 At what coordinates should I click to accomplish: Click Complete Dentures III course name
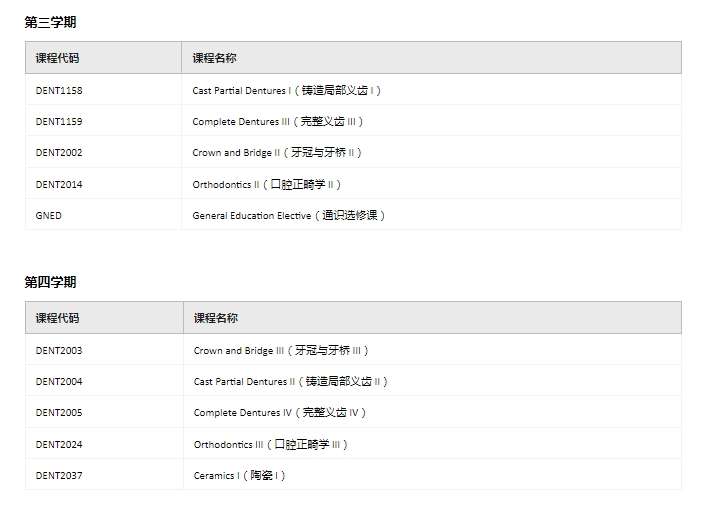click(x=278, y=122)
